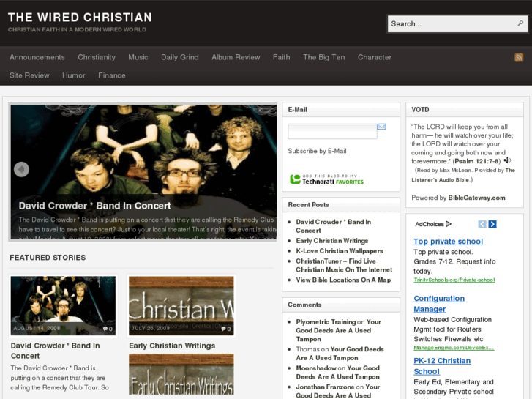Image resolution: width=532 pixels, height=399 pixels.
Task: Open slider headline David Crowder Band In Concert
Action: 94,206
